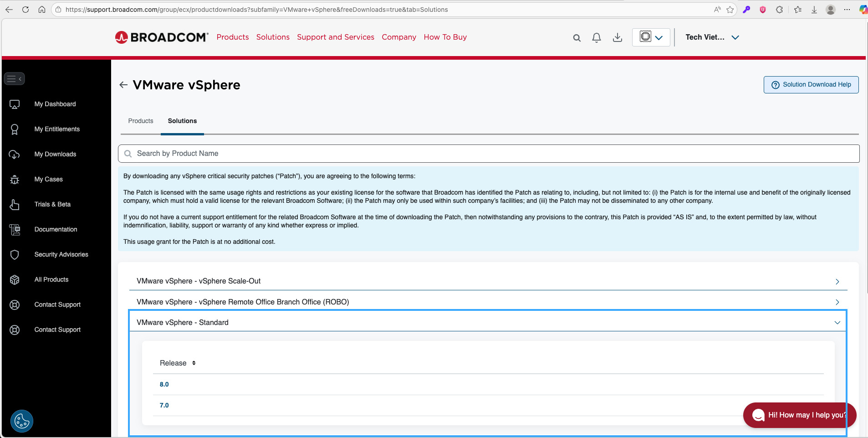The image size is (868, 438).
Task: Click Documentation sidebar icon
Action: 15,230
